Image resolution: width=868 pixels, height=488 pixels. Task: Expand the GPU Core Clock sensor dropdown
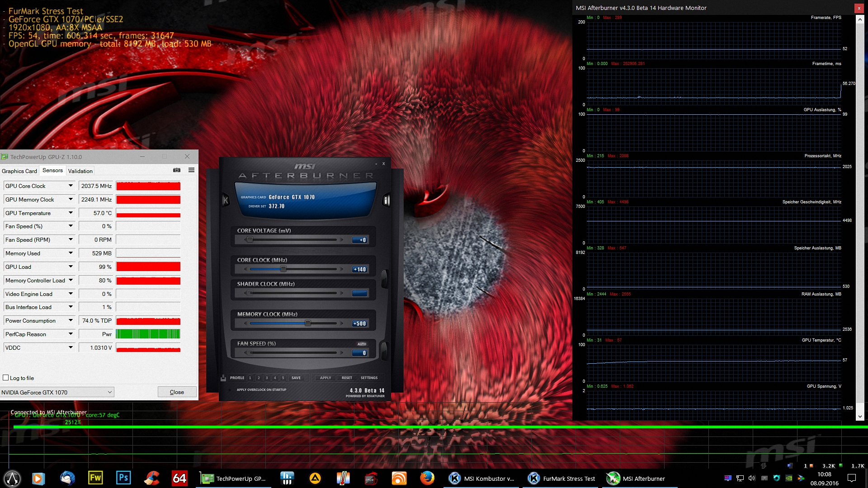(x=71, y=186)
